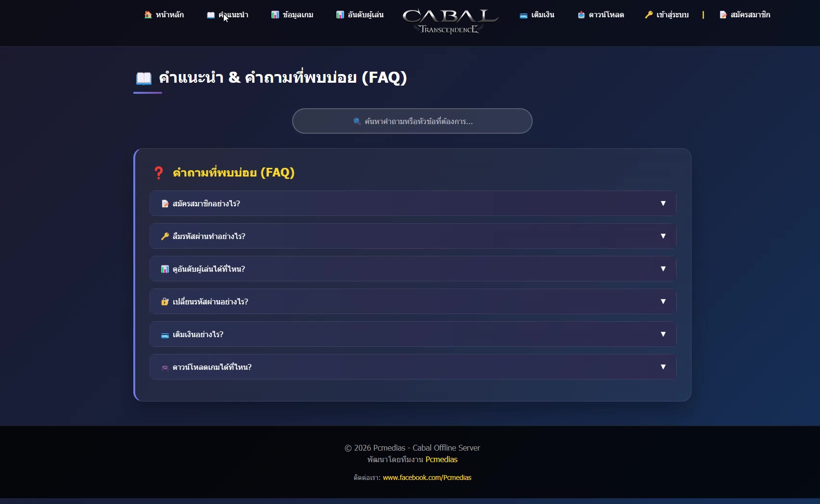
Task: Click the magnifier icon in search box
Action: coord(357,121)
